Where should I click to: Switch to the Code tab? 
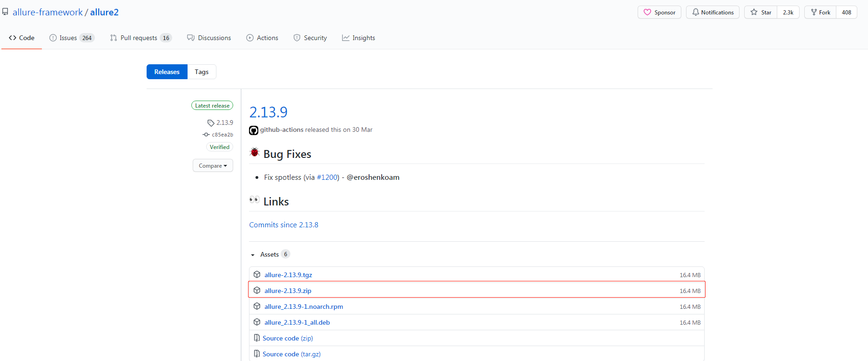(21, 38)
